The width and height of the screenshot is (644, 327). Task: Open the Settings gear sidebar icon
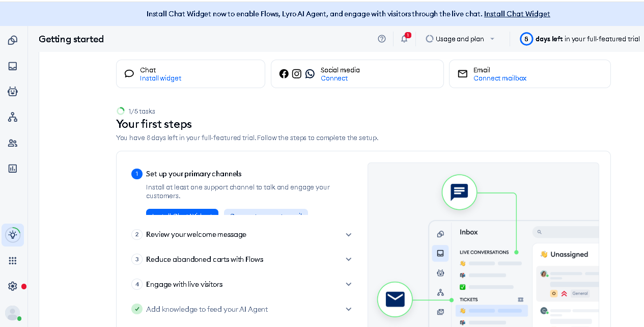(x=13, y=286)
